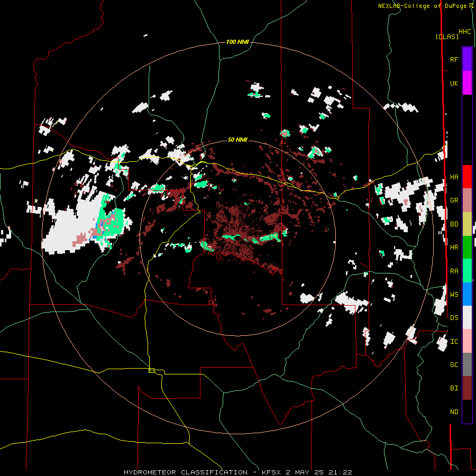Click the BI brown legend swatch

pos(467,388)
